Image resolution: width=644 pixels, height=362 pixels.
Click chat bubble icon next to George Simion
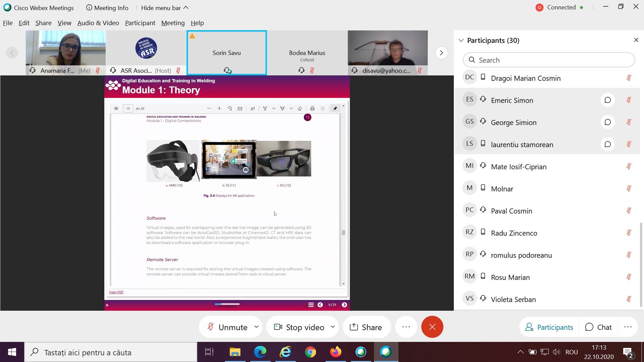607,122
